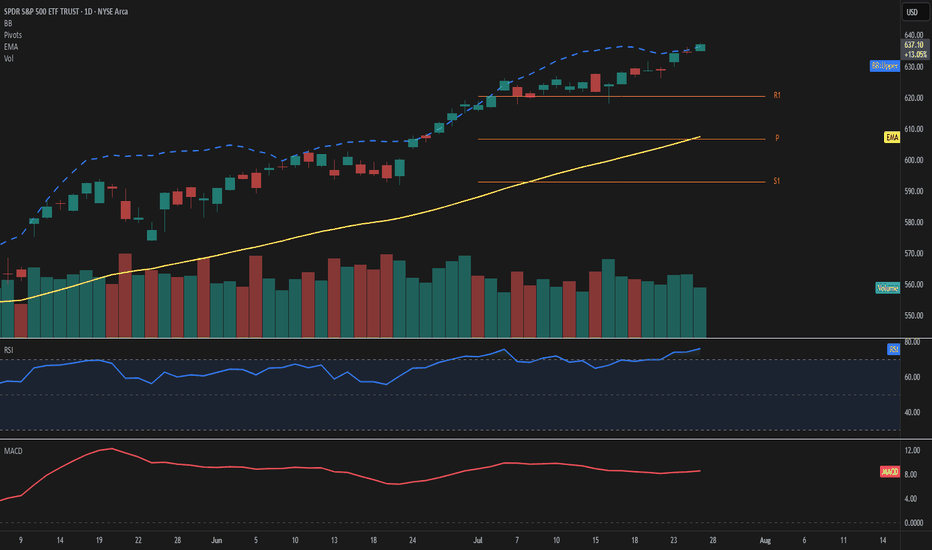
Task: Click 4.00 on the MACD axis
Action: tap(911, 499)
